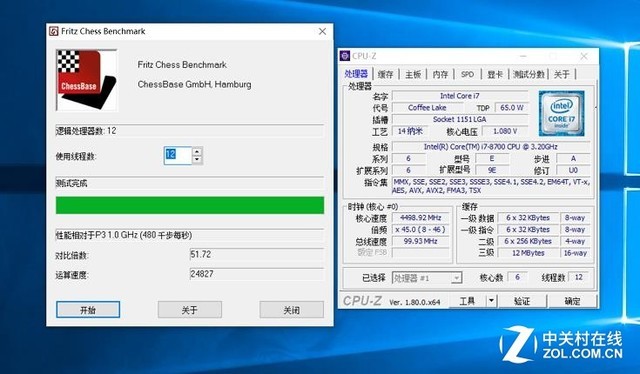Expand the 处理器 #1 selection dropdown
640x374 pixels.
(457, 278)
